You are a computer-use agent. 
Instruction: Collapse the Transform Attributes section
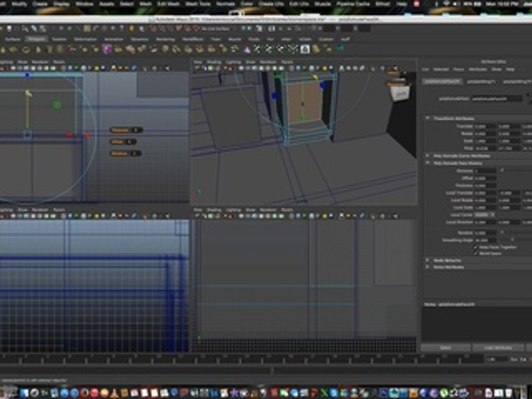pyautogui.click(x=427, y=118)
